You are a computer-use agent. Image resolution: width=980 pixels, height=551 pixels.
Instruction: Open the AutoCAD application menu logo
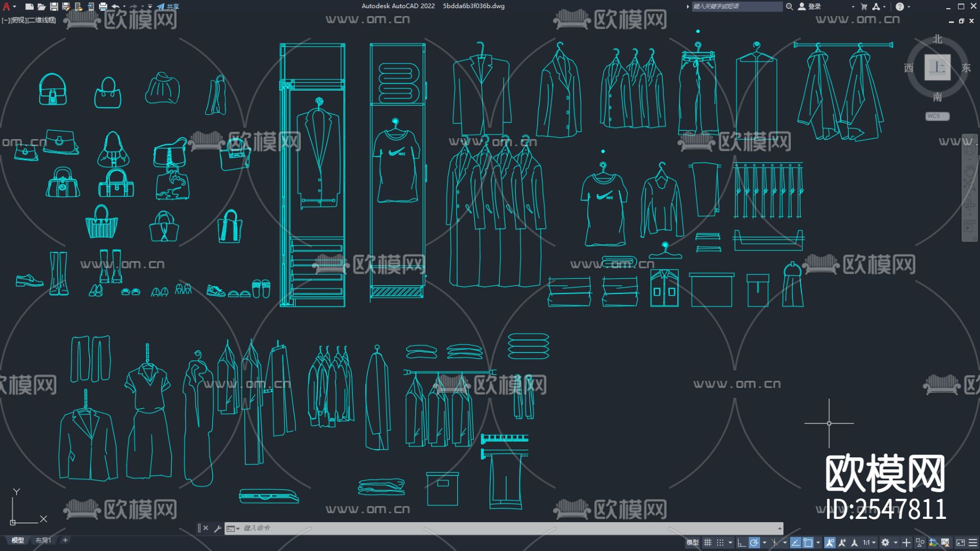pyautogui.click(x=7, y=7)
